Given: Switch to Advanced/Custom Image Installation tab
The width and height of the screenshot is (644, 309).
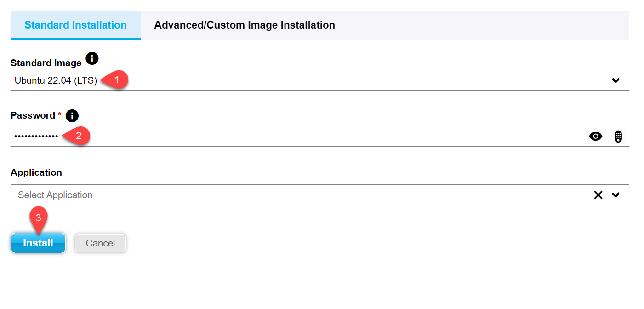Looking at the screenshot, I should pyautogui.click(x=244, y=25).
